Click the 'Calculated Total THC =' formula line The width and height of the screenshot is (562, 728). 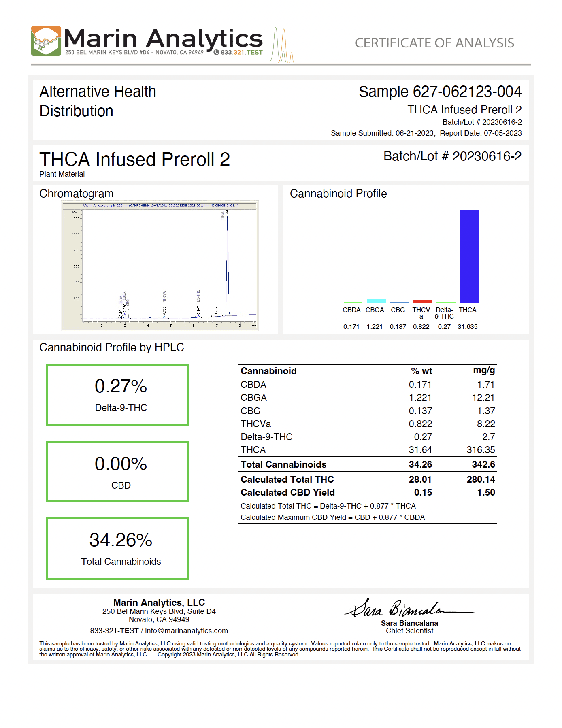click(328, 506)
